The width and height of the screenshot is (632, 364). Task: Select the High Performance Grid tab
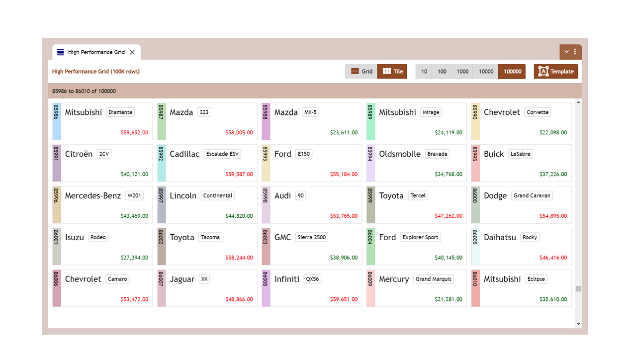pyautogui.click(x=96, y=52)
